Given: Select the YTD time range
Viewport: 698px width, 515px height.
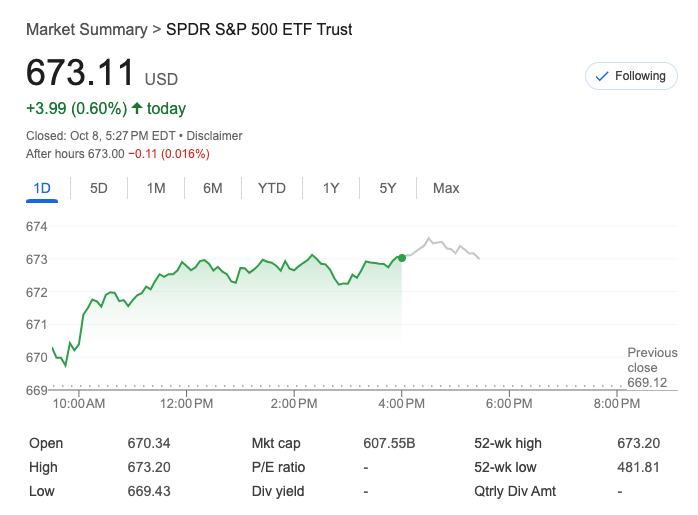Looking at the screenshot, I should 272,188.
